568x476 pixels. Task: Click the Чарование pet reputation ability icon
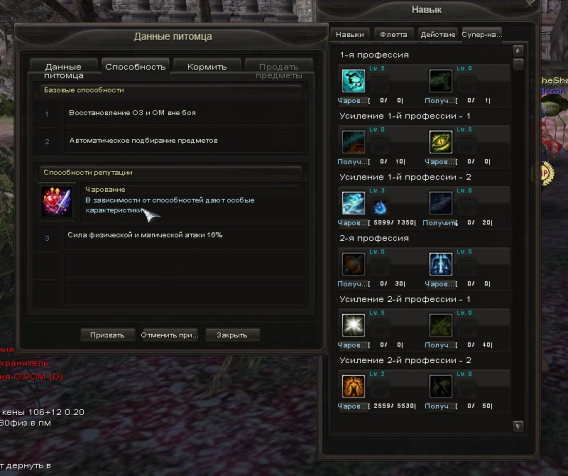[57, 201]
